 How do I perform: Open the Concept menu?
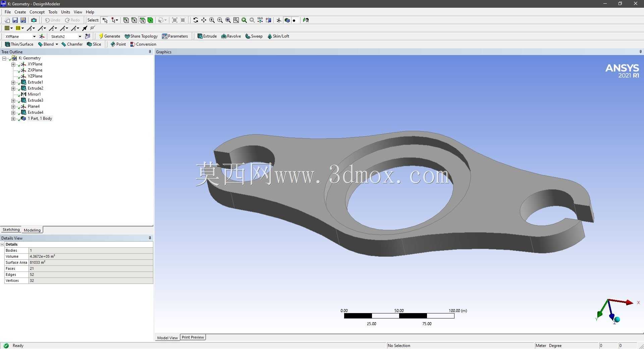(x=37, y=12)
